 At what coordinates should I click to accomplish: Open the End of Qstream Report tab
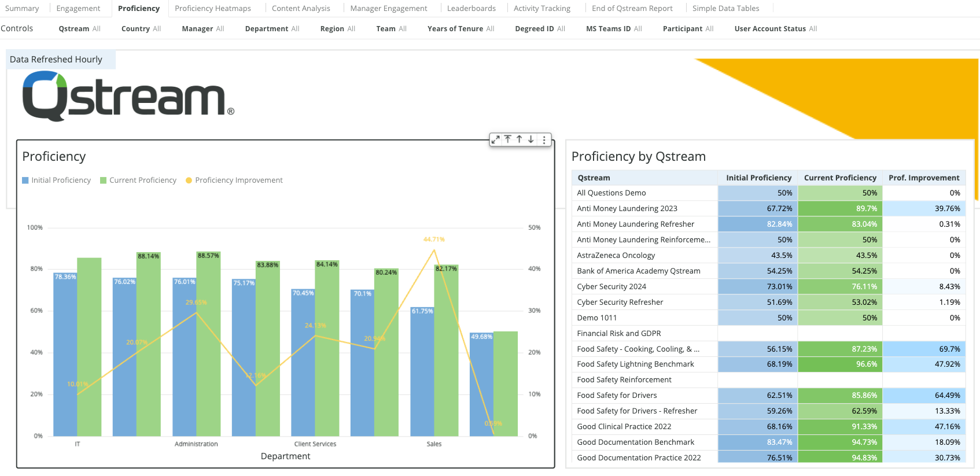pyautogui.click(x=632, y=9)
